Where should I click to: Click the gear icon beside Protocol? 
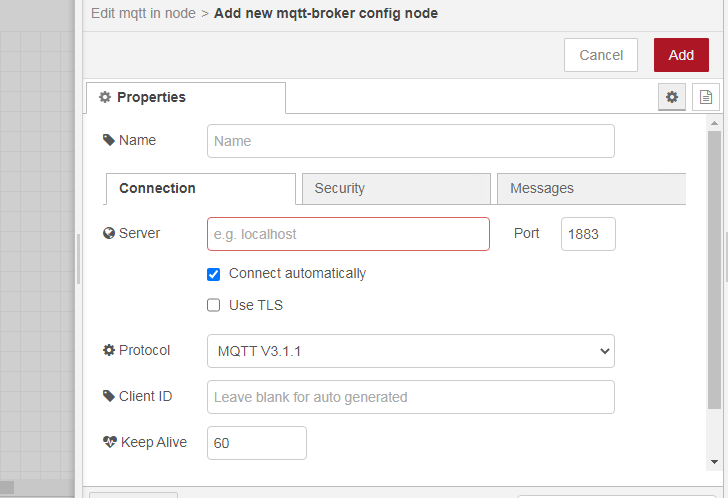coord(109,351)
